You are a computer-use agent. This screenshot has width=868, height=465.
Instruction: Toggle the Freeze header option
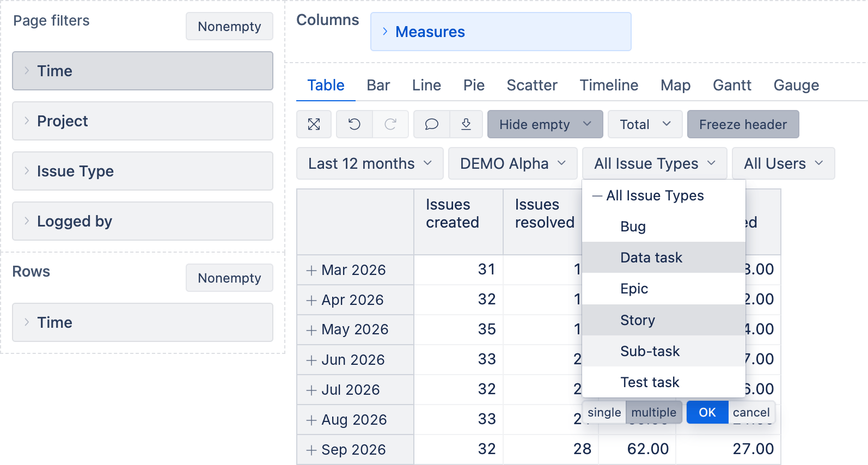point(743,124)
